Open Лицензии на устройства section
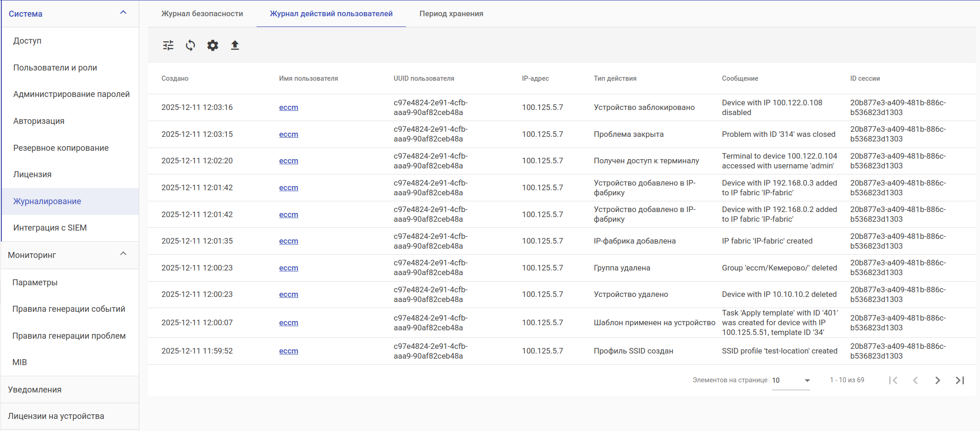980x431 pixels. pos(56,416)
